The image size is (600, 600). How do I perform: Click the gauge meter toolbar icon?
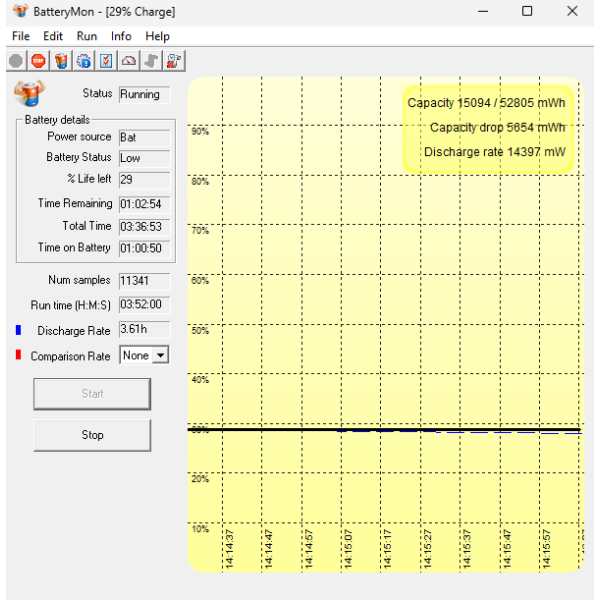pos(129,61)
